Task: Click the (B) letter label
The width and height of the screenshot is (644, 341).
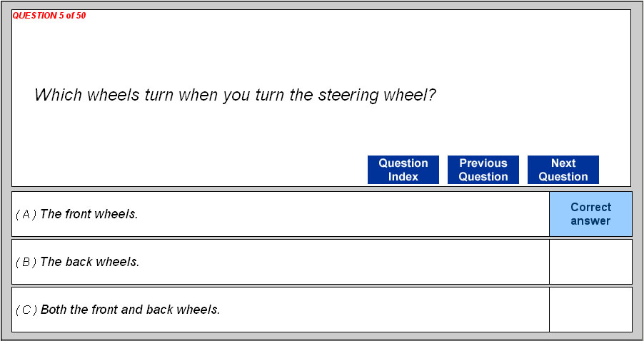Action: point(26,262)
